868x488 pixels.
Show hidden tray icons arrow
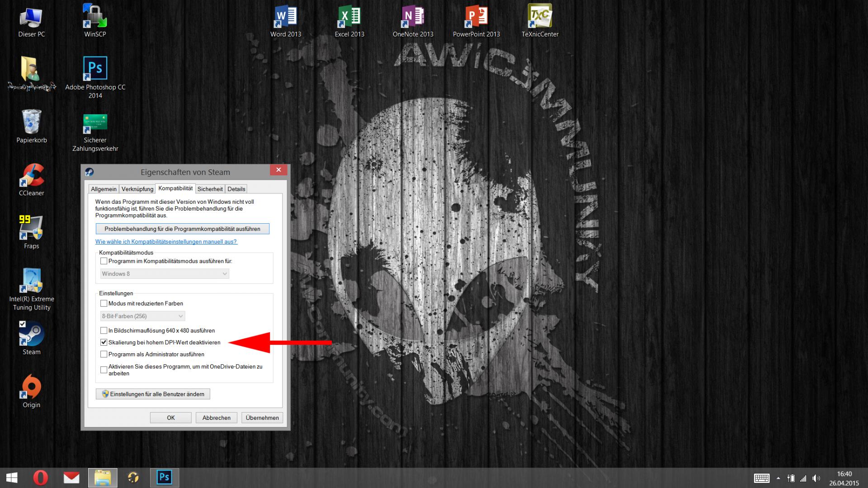point(778,478)
